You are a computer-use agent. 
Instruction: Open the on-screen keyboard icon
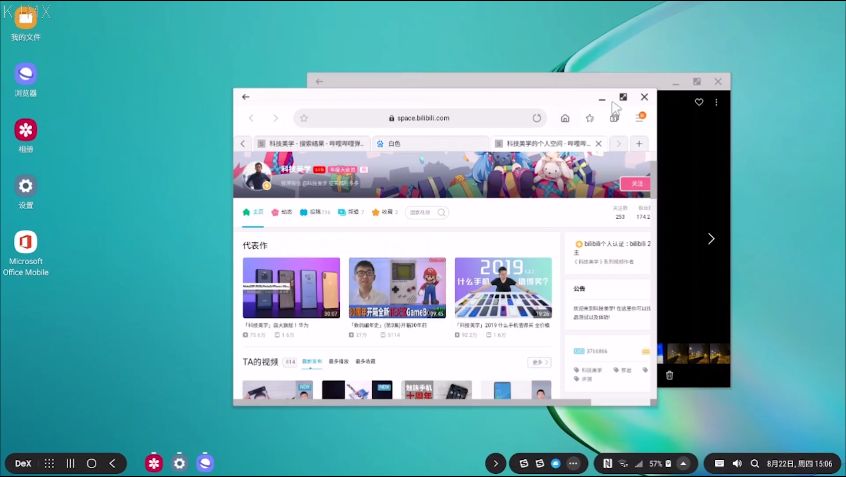(x=719, y=463)
